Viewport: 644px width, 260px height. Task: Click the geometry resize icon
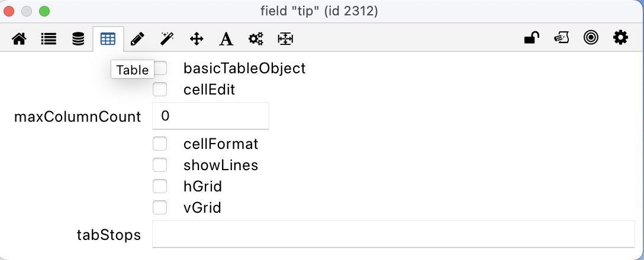[285, 39]
